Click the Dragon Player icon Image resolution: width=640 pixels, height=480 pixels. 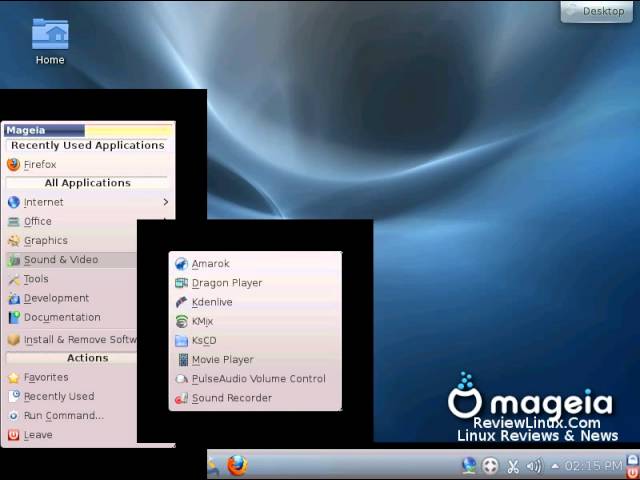(181, 283)
